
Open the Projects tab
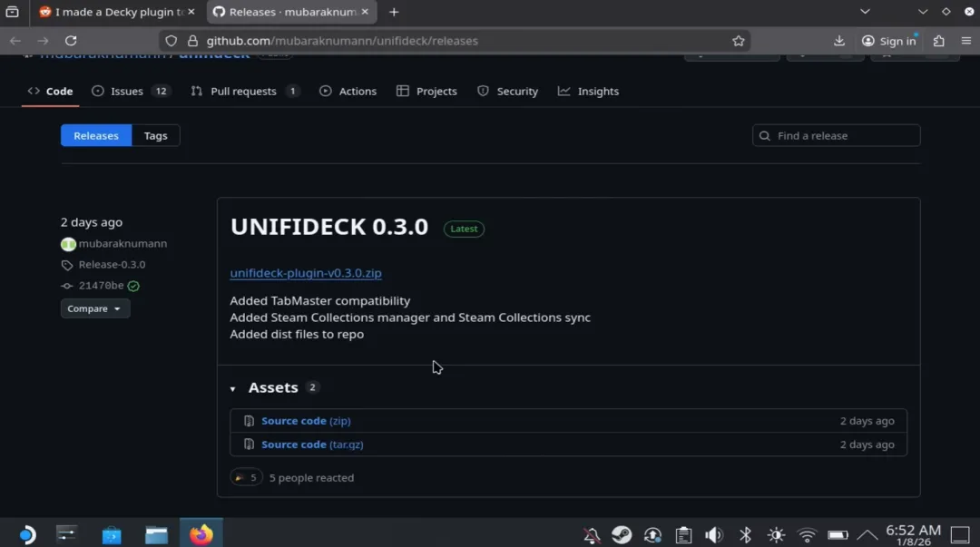click(426, 92)
